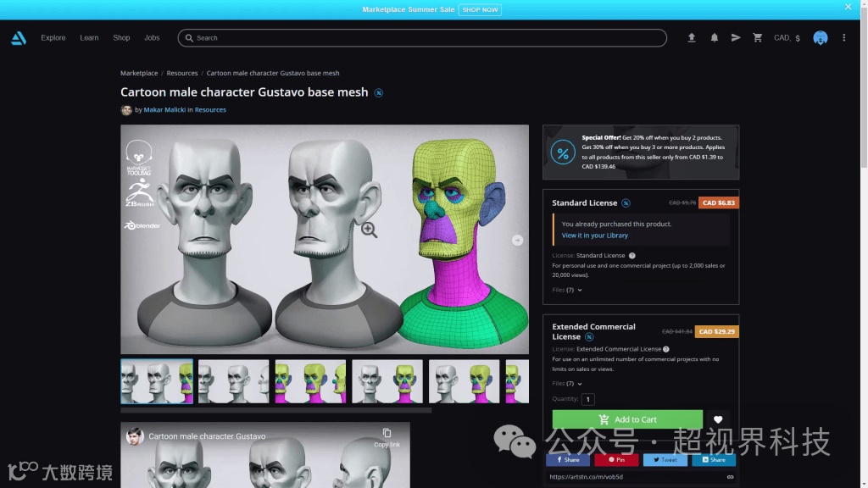The image size is (868, 488).
Task: Open Makar Malicki's profile link
Action: pyautogui.click(x=164, y=110)
